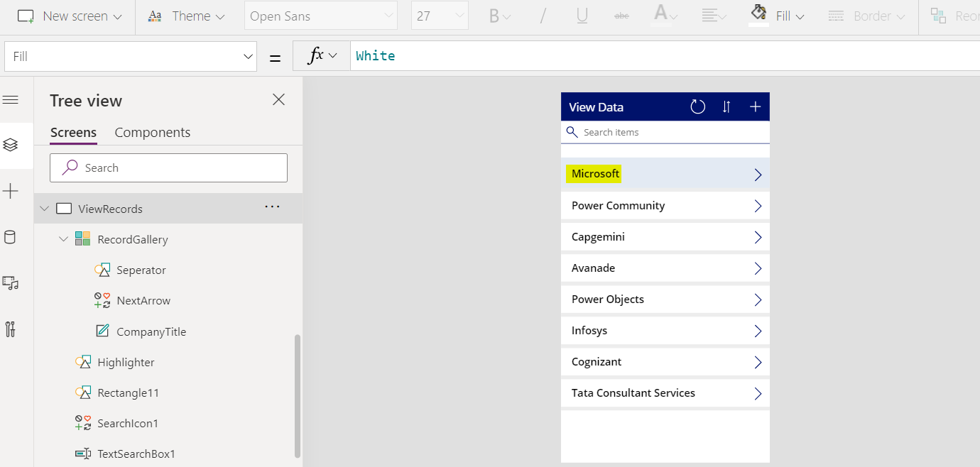Select TextSearchBox1 in the tree
This screenshot has height=467, width=980.
[x=168, y=454]
